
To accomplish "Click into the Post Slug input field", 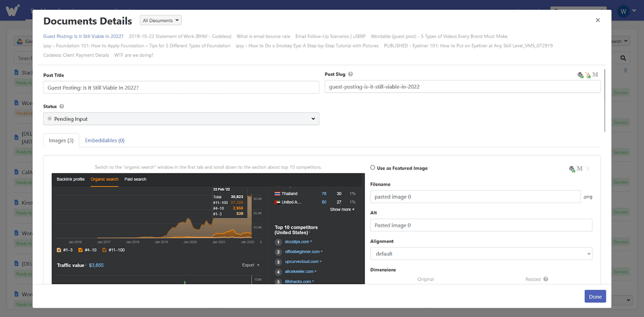I will (463, 86).
